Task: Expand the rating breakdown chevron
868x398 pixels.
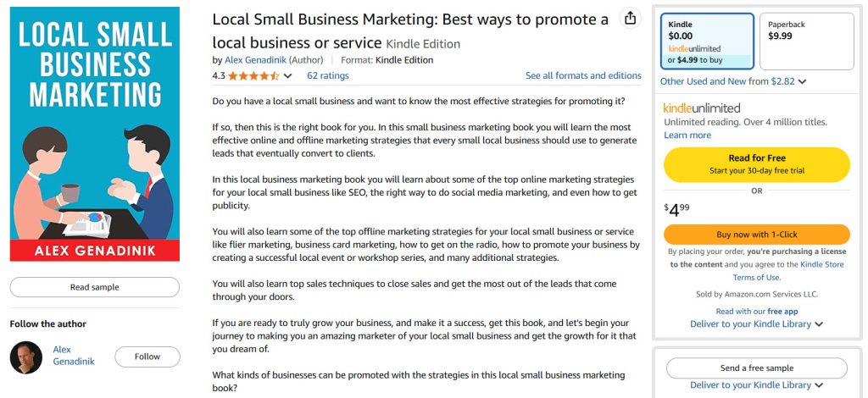Action: click(288, 76)
